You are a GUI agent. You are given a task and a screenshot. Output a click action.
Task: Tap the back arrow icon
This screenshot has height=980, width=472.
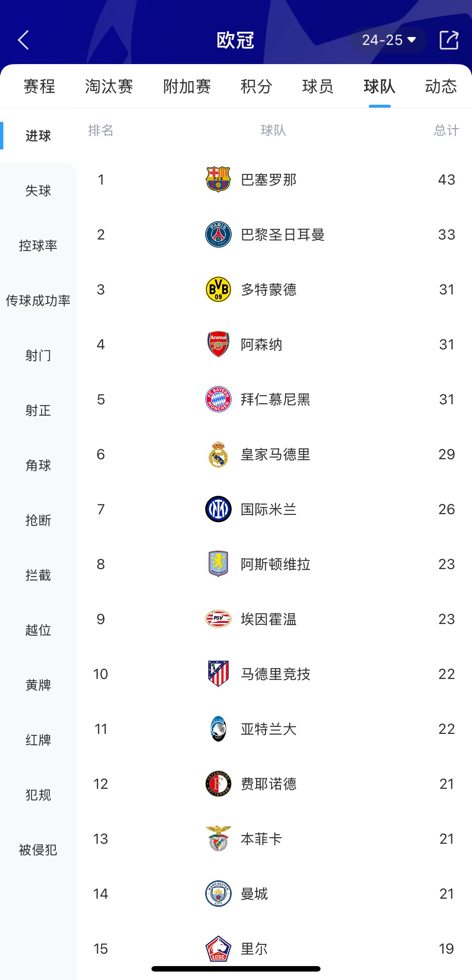(23, 40)
